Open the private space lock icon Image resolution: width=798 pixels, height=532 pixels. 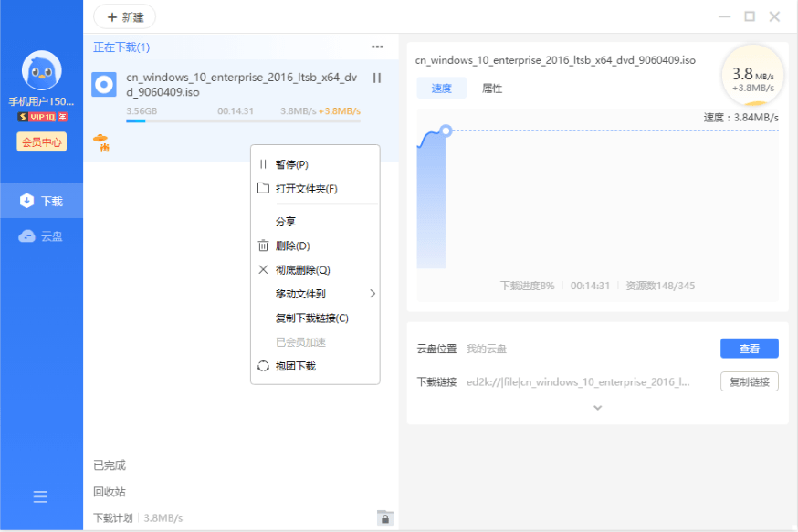pos(384,516)
